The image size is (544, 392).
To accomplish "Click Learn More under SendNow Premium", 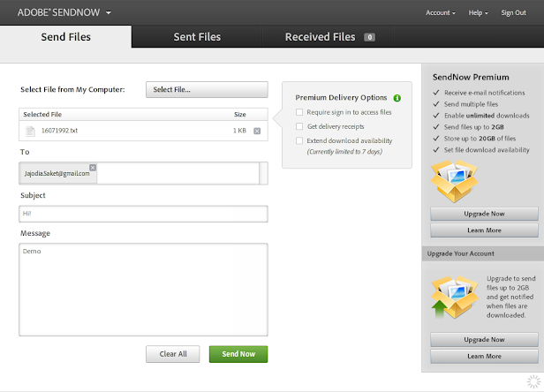I will [x=484, y=230].
